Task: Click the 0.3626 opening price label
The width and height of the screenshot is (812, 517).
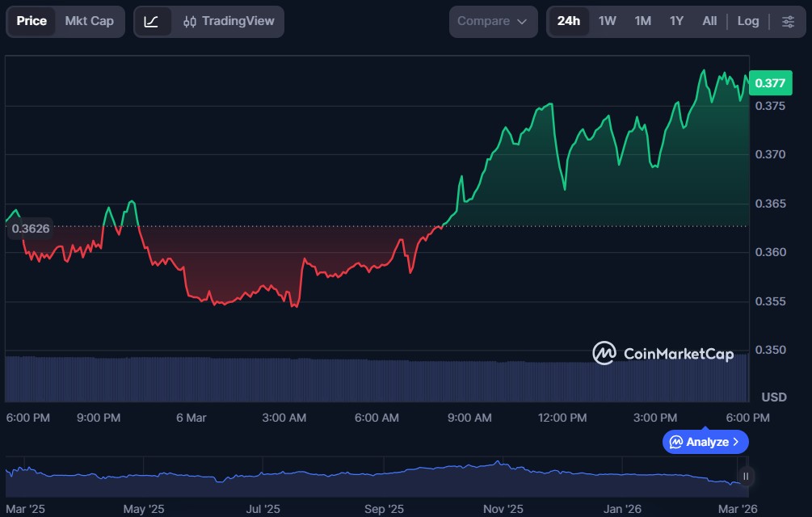Action: tap(31, 229)
